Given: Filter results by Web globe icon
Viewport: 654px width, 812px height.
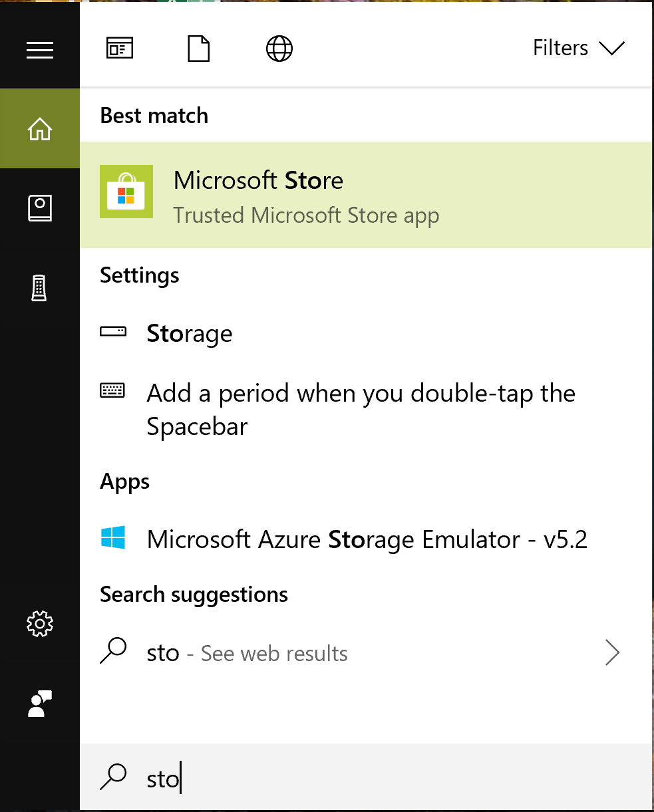Looking at the screenshot, I should [279, 49].
